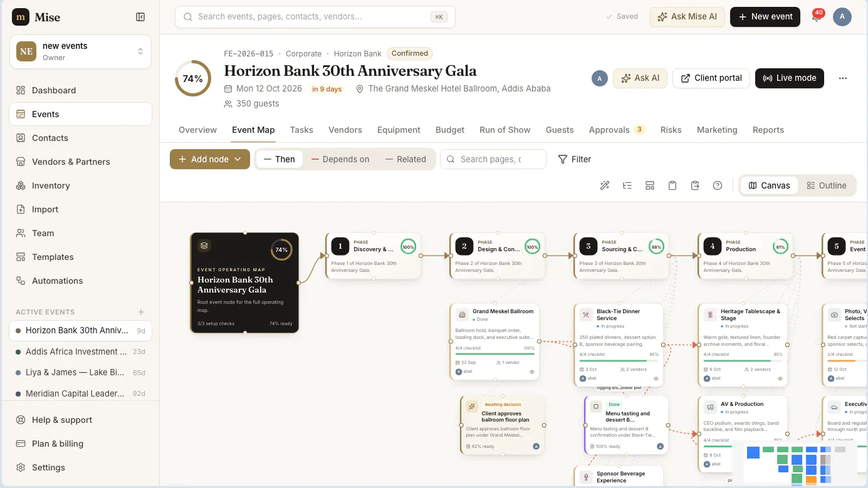Toggle visibility eye on Grand Meskel Ballroom card
Viewport: 868px width, 488px height.
tap(532, 371)
